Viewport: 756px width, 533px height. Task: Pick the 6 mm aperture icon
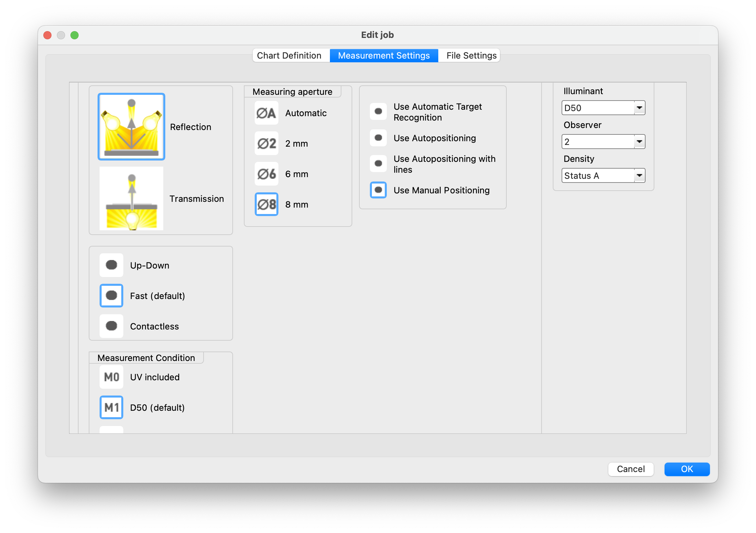(x=266, y=174)
